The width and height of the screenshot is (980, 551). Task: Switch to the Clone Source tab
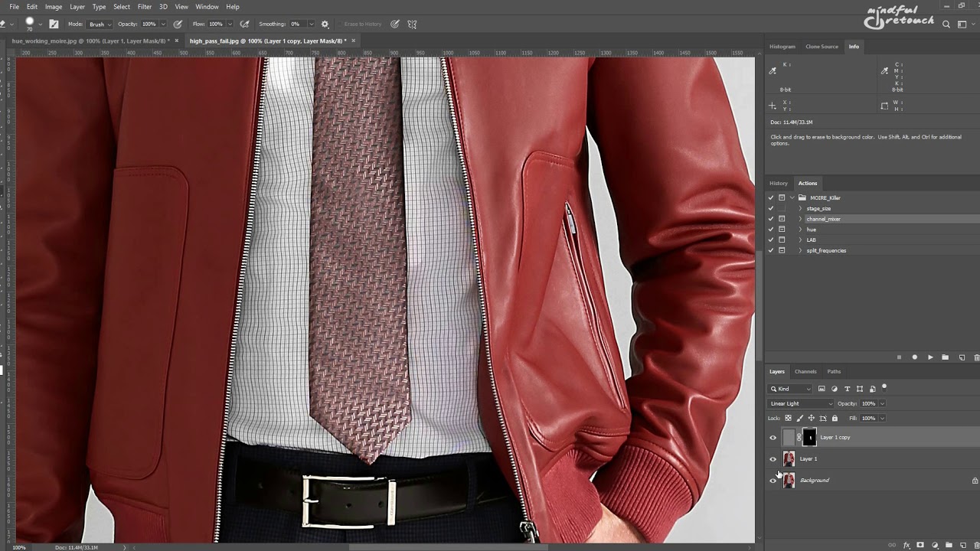[822, 47]
